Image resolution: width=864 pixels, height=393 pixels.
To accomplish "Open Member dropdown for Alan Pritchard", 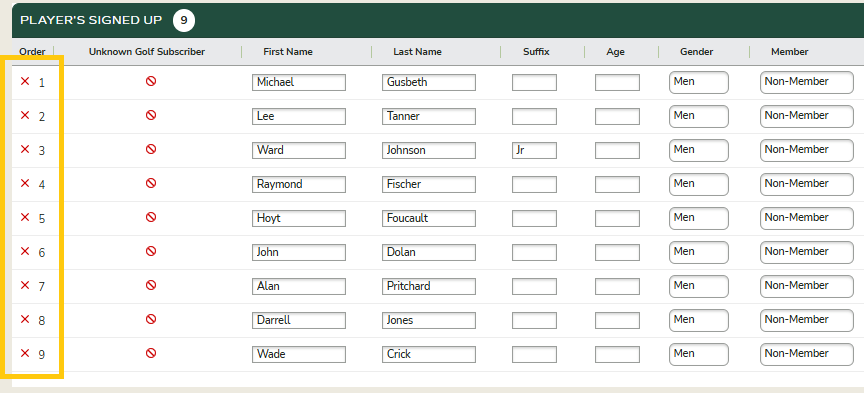I will click(x=807, y=286).
